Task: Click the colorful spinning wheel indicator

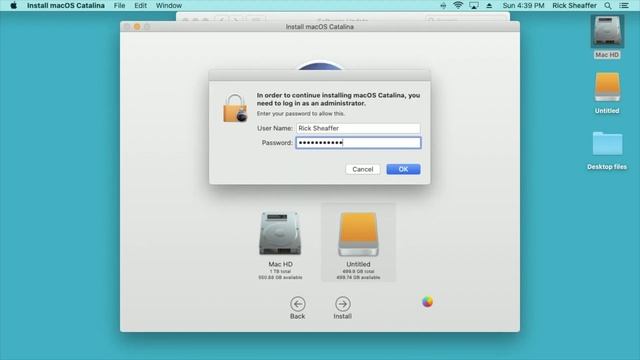Action: click(x=427, y=302)
